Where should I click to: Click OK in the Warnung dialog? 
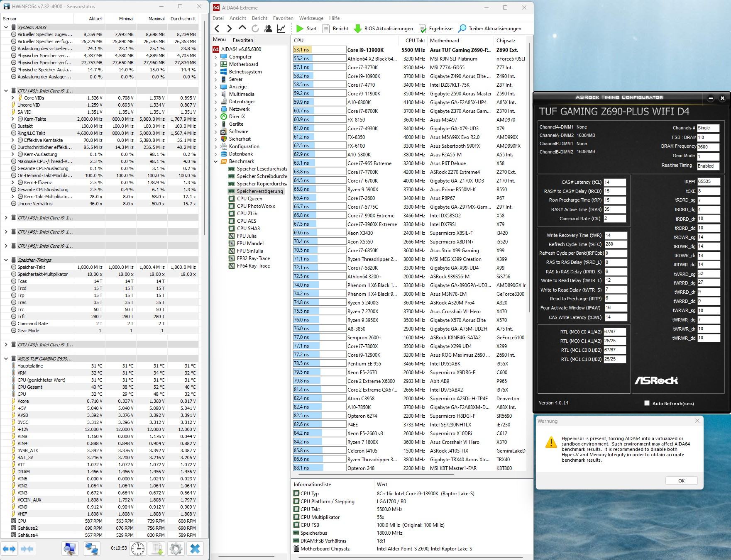(x=681, y=481)
